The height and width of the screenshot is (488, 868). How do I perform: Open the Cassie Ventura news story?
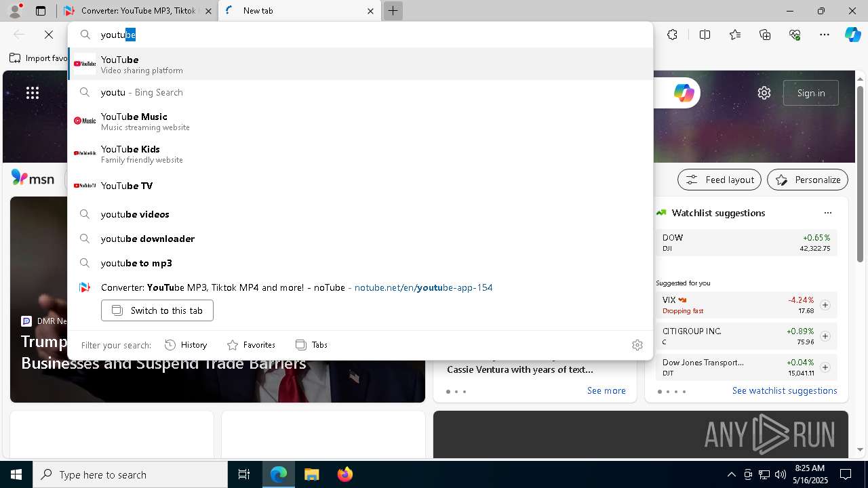(x=520, y=369)
